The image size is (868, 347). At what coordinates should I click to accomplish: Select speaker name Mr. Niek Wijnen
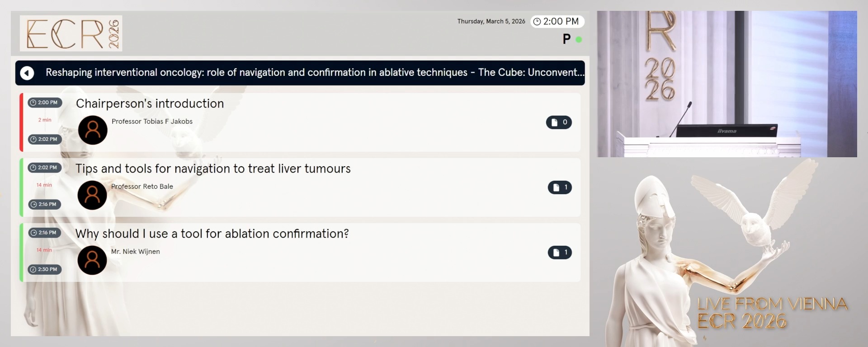coord(136,252)
